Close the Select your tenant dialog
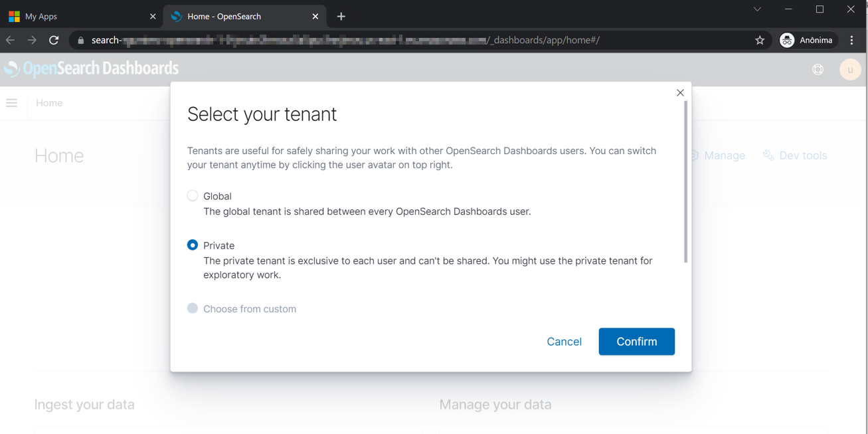 pos(680,93)
